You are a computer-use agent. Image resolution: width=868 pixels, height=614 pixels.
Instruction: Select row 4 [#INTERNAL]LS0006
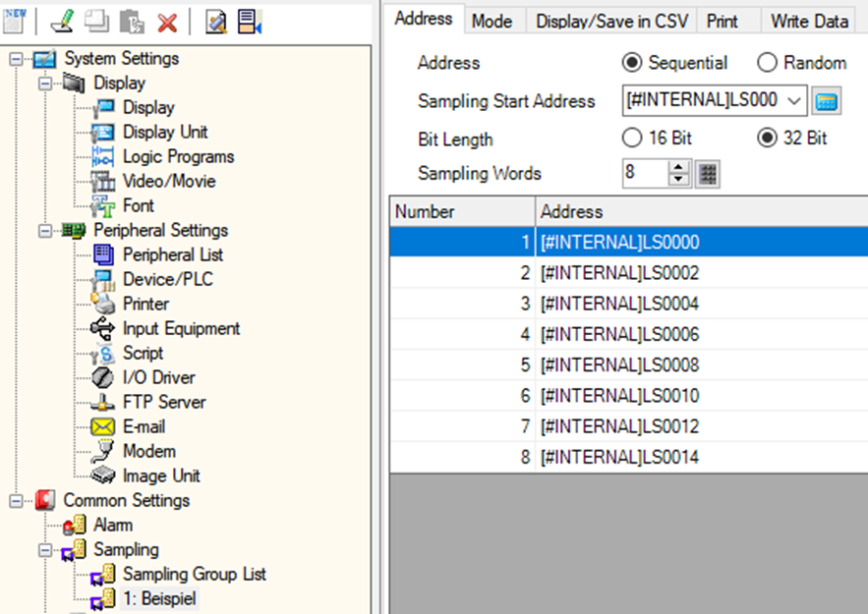pyautogui.click(x=629, y=334)
